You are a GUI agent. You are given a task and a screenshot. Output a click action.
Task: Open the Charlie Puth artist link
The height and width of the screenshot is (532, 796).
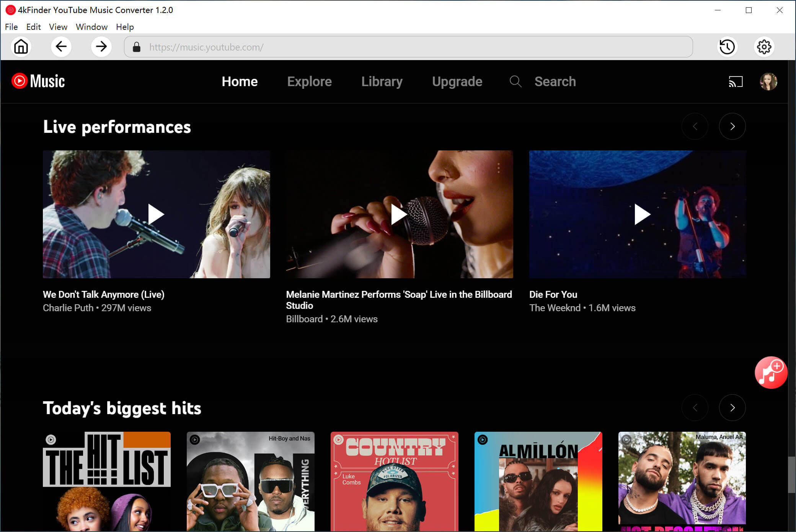[68, 308]
